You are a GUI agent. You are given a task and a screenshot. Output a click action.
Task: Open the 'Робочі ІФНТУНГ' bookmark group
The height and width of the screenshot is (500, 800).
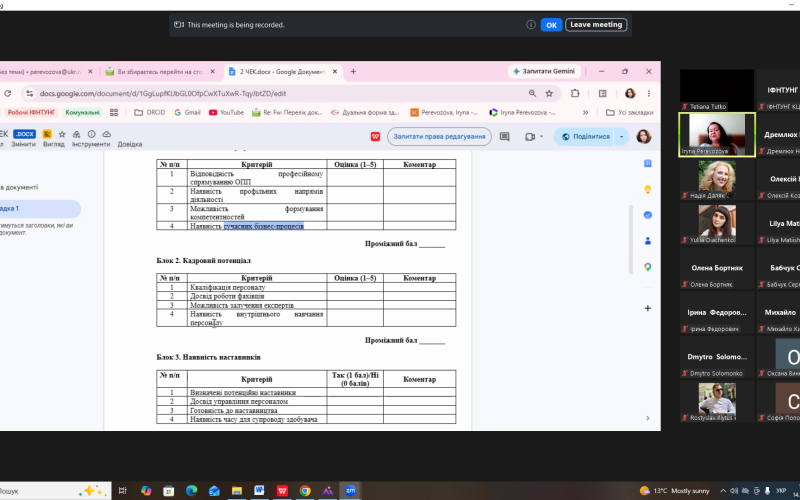click(32, 112)
